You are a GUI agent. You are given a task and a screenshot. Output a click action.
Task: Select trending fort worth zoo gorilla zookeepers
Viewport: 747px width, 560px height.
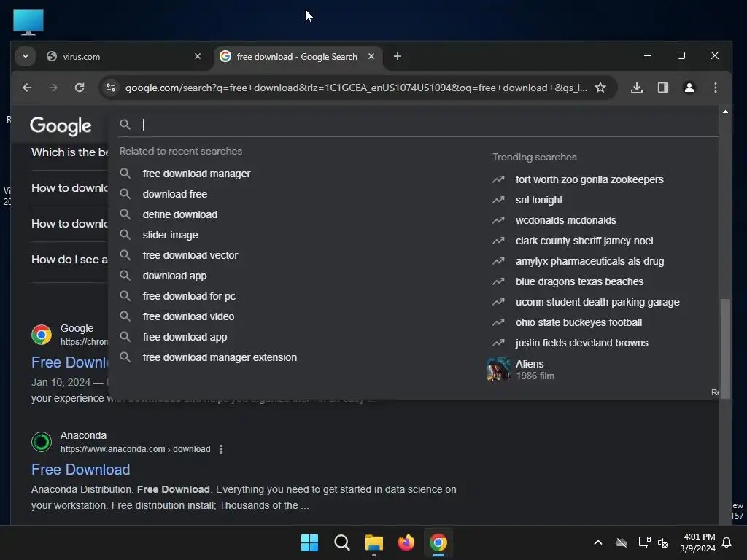[589, 179]
